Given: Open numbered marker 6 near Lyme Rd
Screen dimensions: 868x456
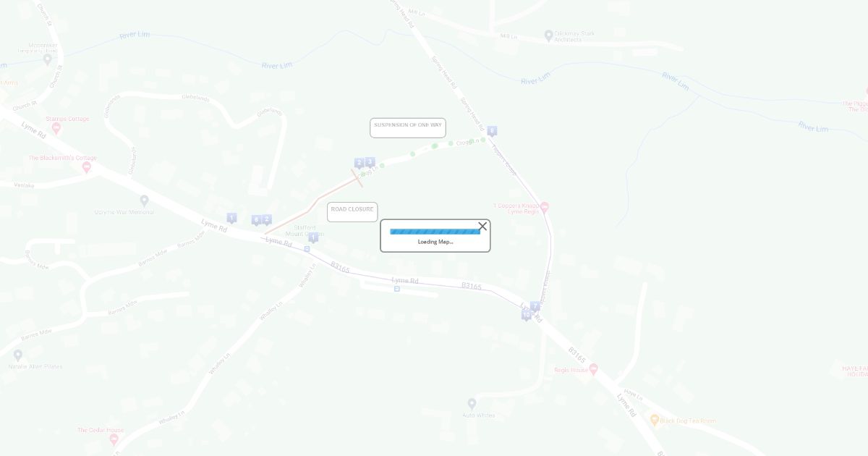Looking at the screenshot, I should click(x=256, y=221).
